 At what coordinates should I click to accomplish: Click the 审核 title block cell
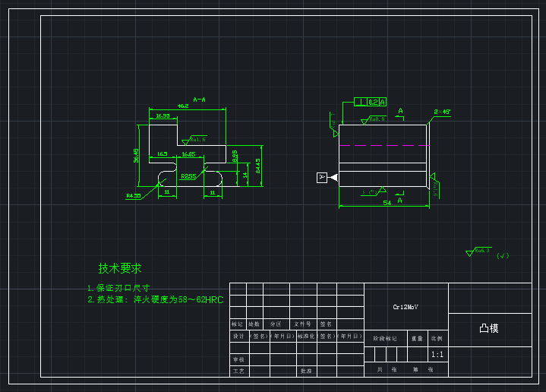click(x=238, y=359)
